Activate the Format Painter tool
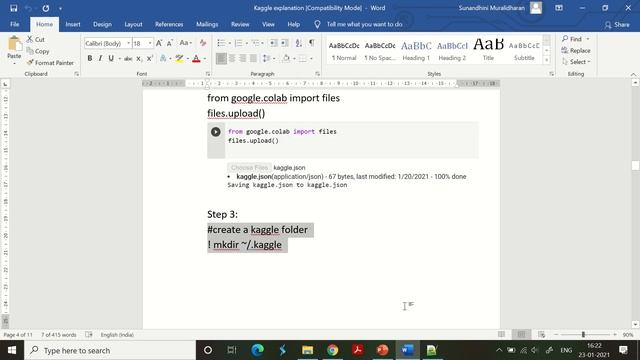 (50, 62)
